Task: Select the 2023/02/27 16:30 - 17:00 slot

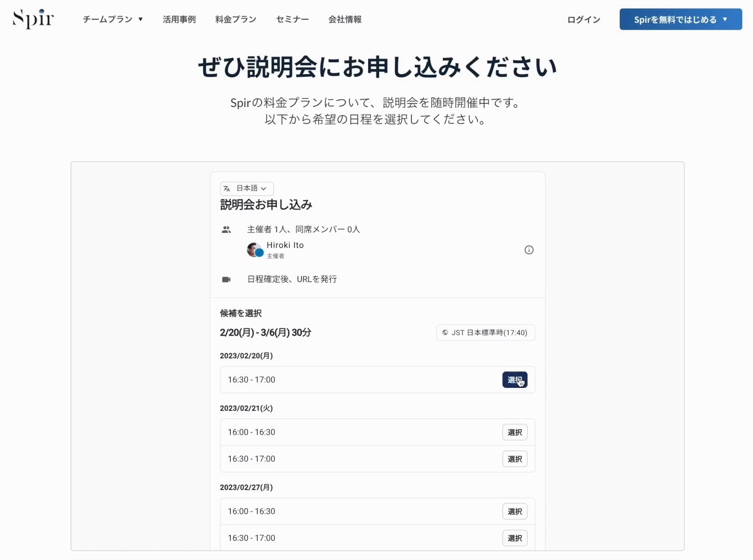Action: (x=514, y=538)
